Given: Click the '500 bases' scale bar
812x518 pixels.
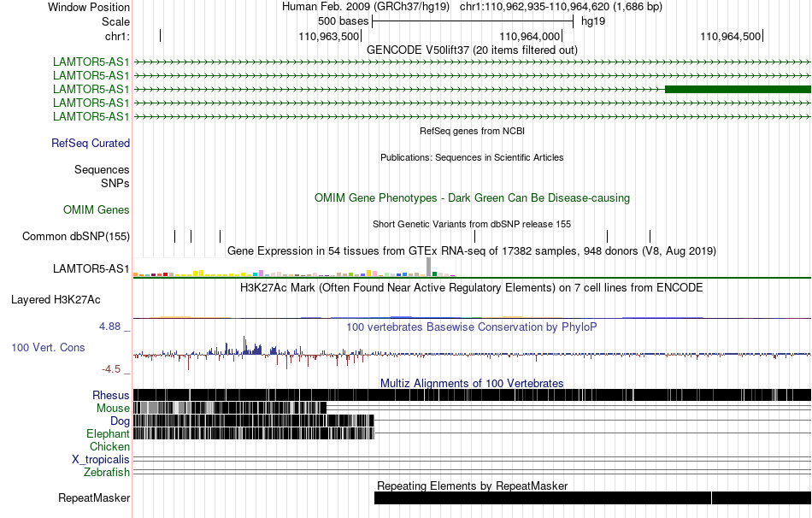Looking at the screenshot, I should tap(473, 21).
